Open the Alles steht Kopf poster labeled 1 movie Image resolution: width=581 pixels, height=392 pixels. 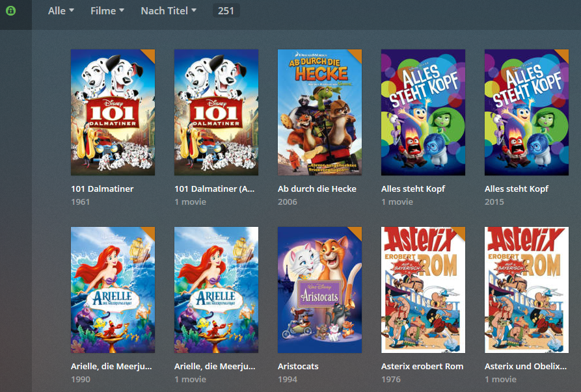(423, 112)
